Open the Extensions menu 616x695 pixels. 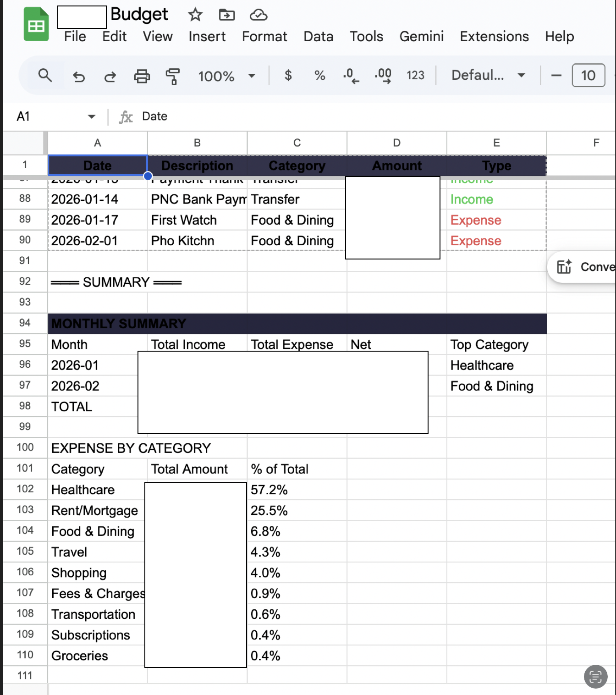coord(495,36)
